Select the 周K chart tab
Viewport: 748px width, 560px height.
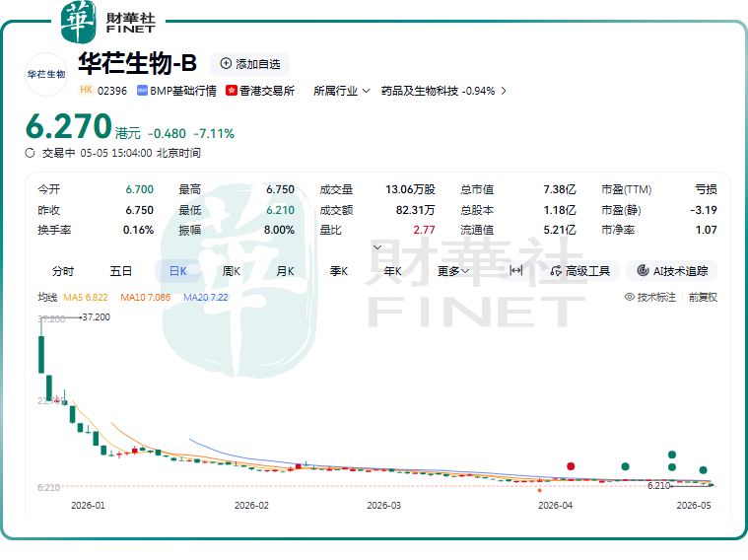point(232,271)
